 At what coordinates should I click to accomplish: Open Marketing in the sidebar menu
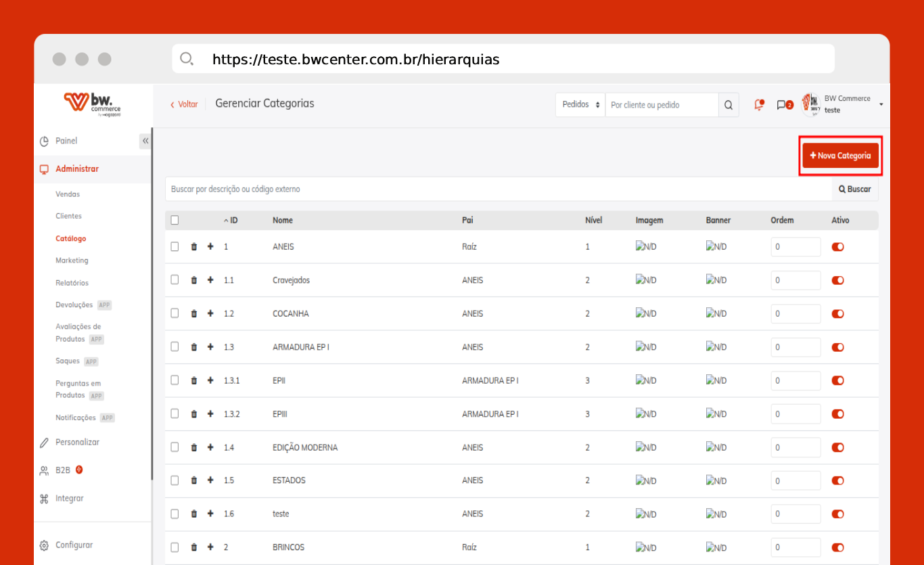72,261
